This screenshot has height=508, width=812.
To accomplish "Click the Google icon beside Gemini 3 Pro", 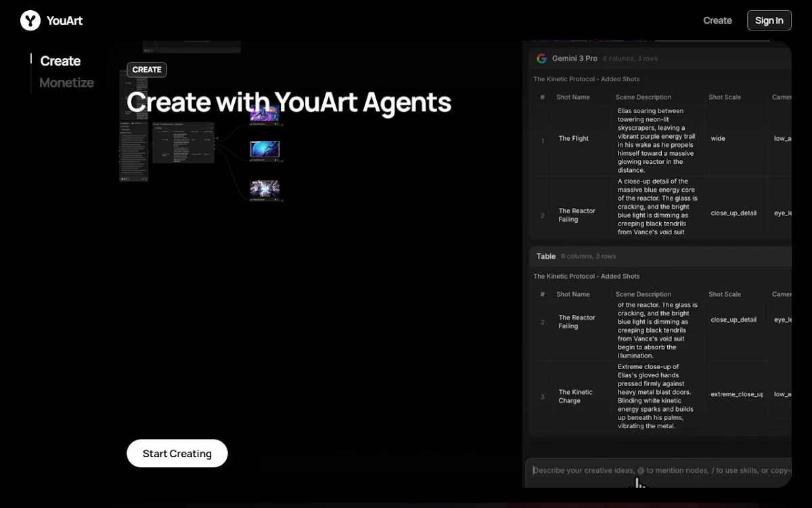I will (541, 58).
